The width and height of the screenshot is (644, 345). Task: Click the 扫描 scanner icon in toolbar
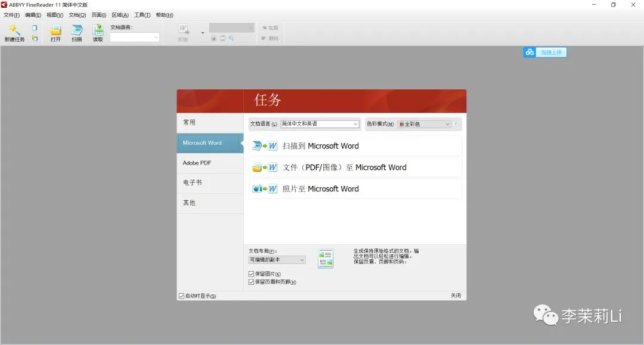(x=77, y=30)
